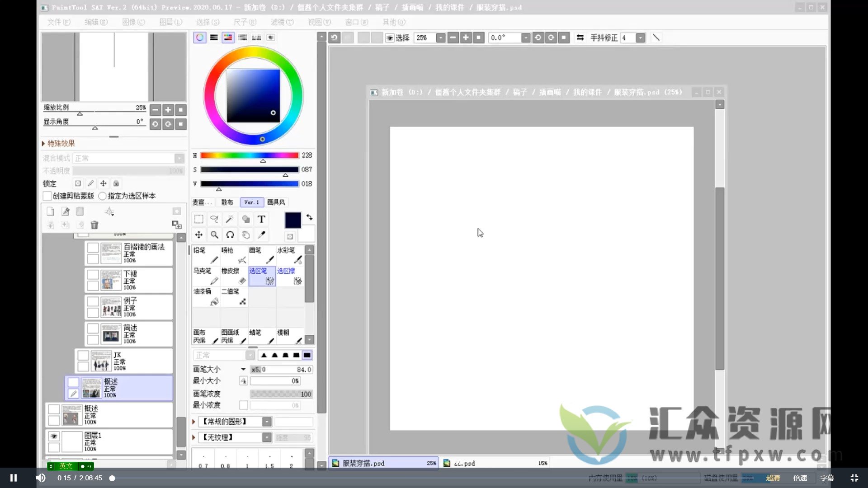The width and height of the screenshot is (868, 488).
Task: Toggle the color swatches panel
Action: 257,38
